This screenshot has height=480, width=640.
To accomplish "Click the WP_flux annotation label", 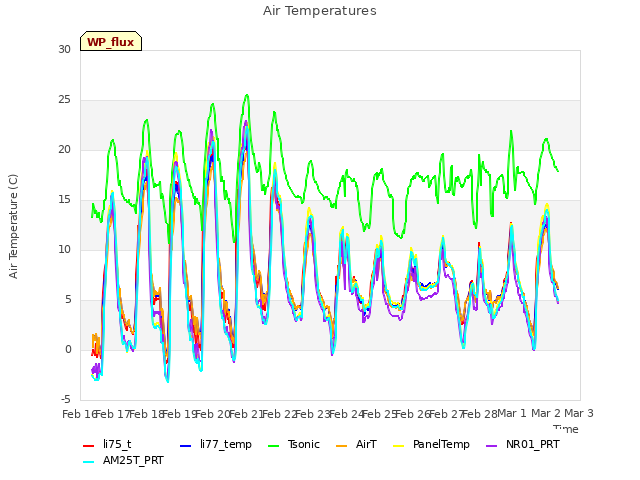I will (x=111, y=41).
